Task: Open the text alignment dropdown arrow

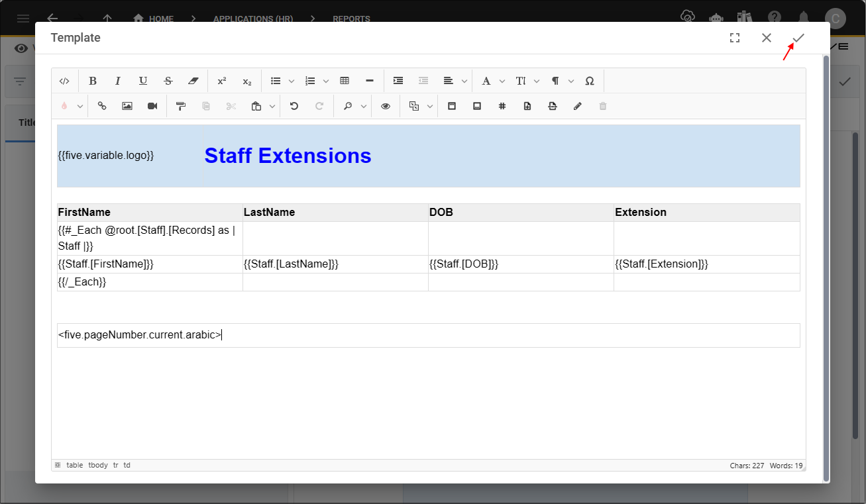Action: coord(464,81)
